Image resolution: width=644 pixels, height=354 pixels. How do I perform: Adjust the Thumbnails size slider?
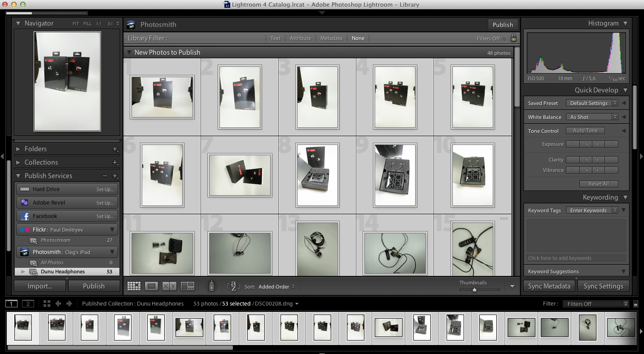click(x=474, y=290)
